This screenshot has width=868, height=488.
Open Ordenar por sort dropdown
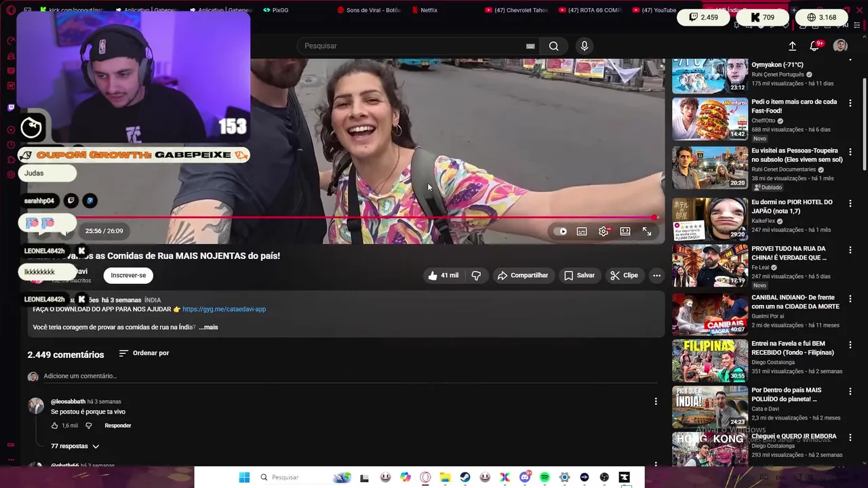click(x=144, y=353)
